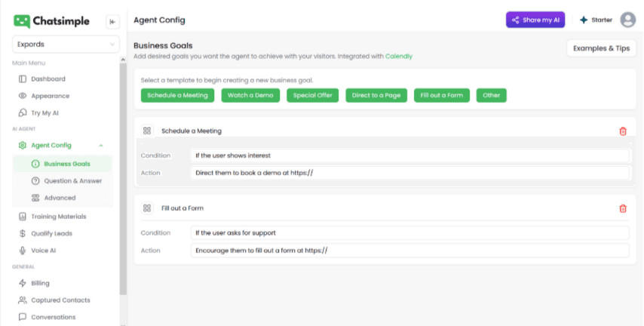
Task: Select the Question & Answer submenu item
Action: [x=73, y=181]
